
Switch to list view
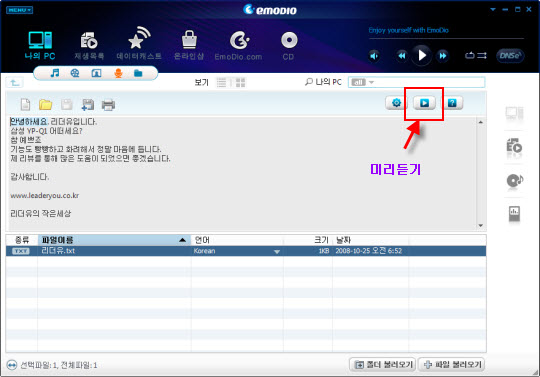221,82
